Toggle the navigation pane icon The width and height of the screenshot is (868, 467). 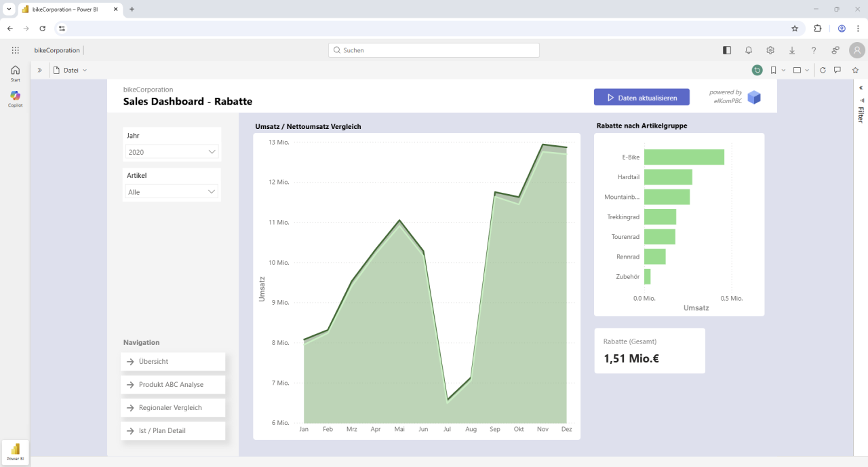pyautogui.click(x=726, y=50)
